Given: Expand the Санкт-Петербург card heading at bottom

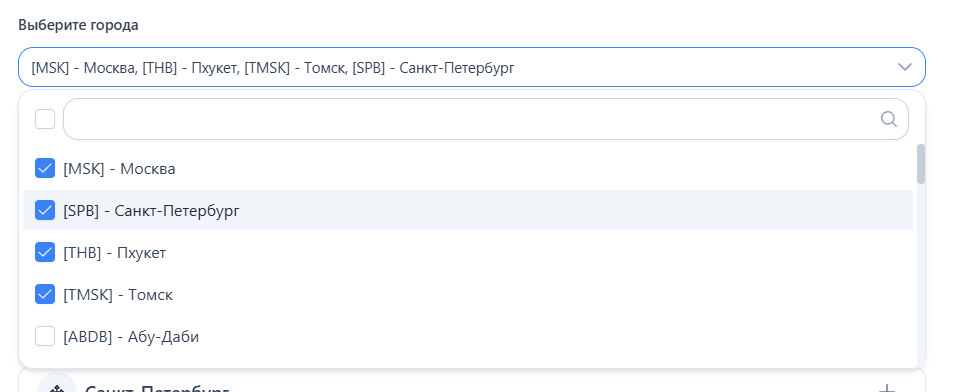Looking at the screenshot, I should (157, 388).
